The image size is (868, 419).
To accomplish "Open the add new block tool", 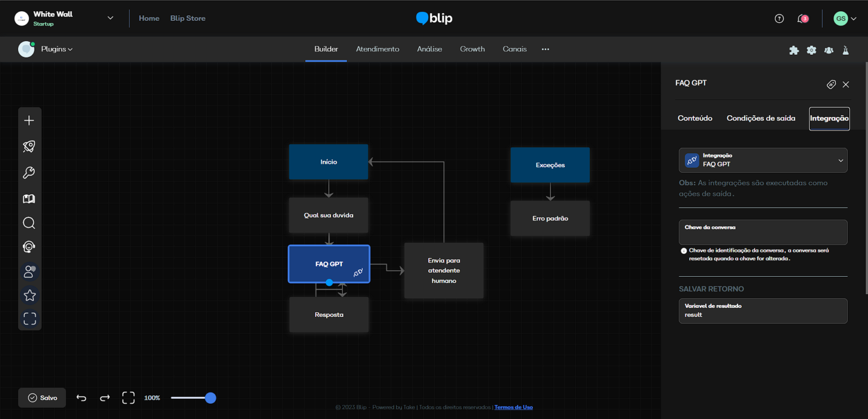I will click(x=29, y=120).
